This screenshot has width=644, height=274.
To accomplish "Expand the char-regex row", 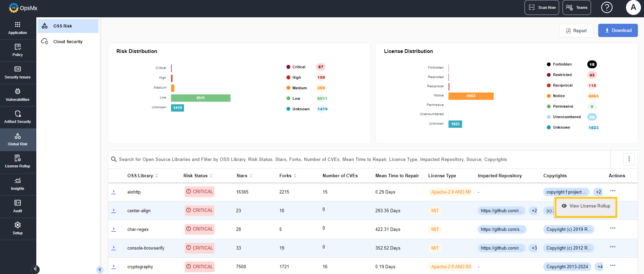I will coord(114,229).
